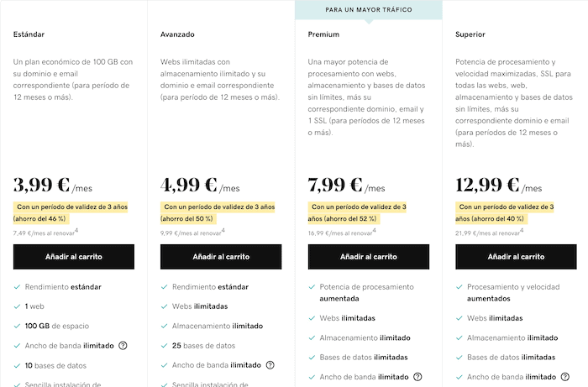588x387 pixels.
Task: Select the Superior plan title
Action: pos(470,34)
